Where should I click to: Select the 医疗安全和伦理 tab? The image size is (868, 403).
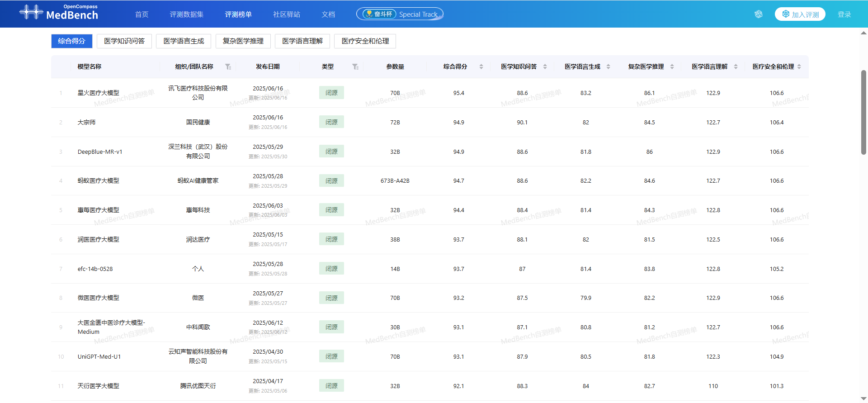coord(365,41)
